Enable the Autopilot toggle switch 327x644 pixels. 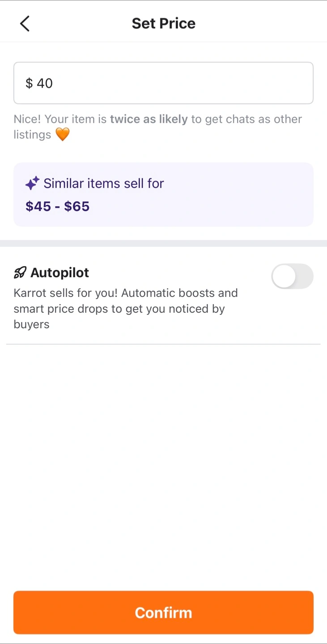tap(292, 276)
